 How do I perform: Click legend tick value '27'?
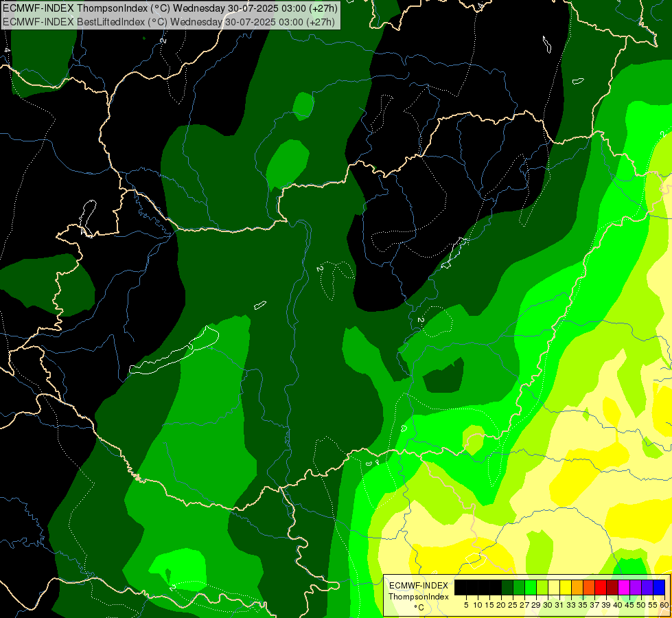[524, 605]
